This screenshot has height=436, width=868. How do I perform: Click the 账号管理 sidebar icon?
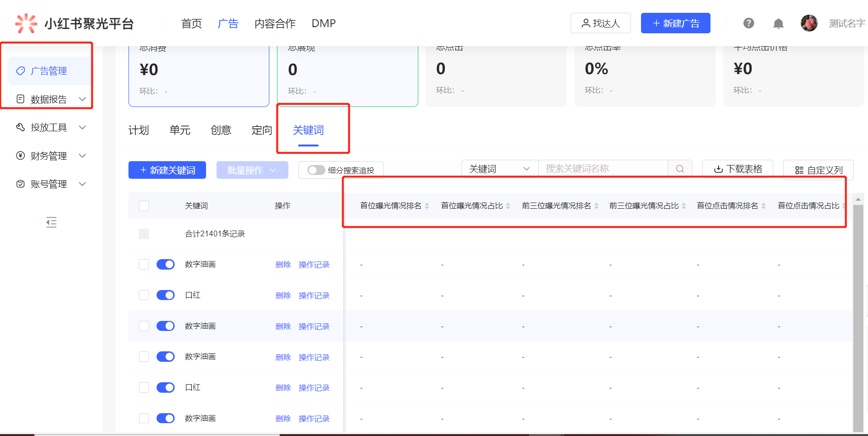(20, 184)
